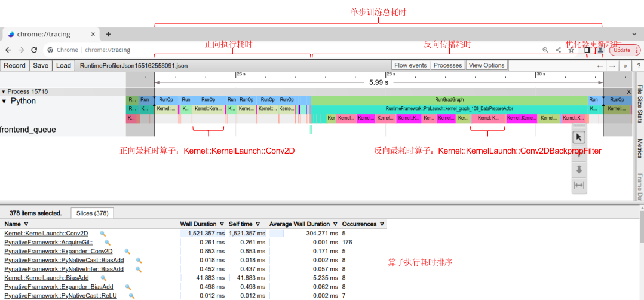The height and width of the screenshot is (300, 644).
Task: Activate the zoom arrow tool
Action: click(x=579, y=169)
